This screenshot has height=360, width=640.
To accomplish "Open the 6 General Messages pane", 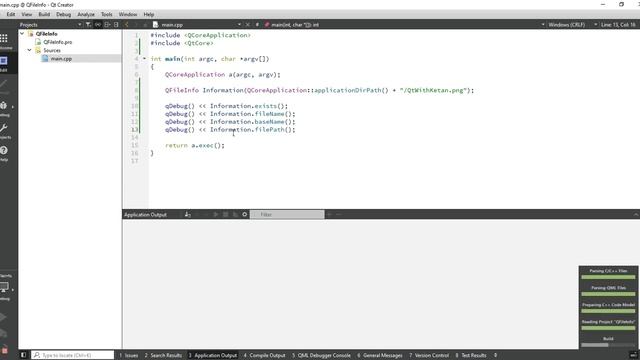I will pos(380,355).
